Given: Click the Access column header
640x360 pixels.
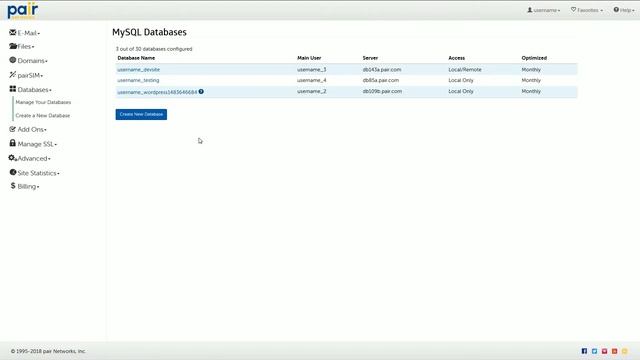Looking at the screenshot, I should tap(456, 58).
